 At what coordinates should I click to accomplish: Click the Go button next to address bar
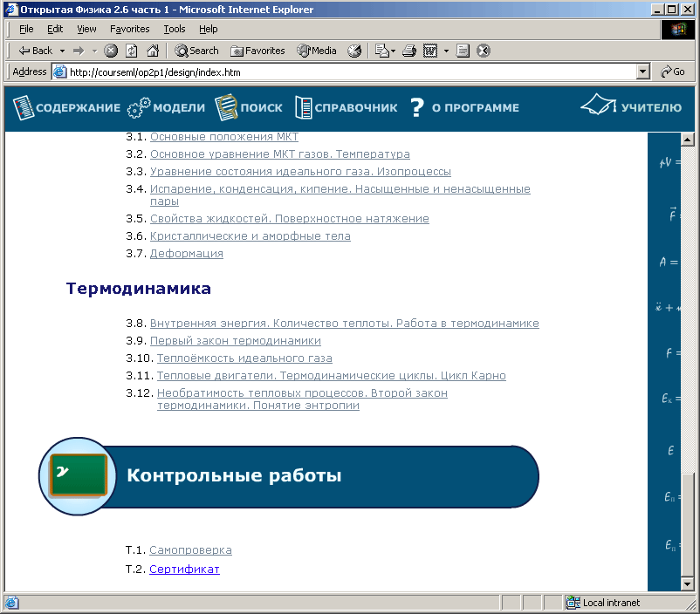pos(673,72)
